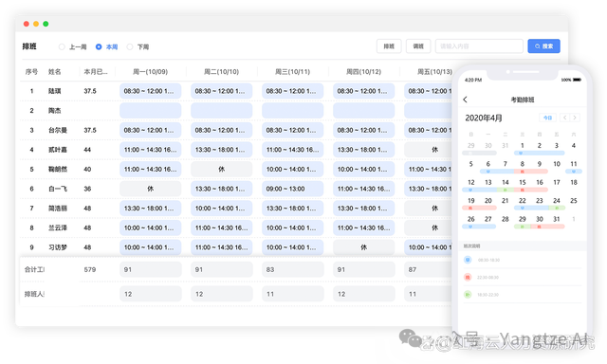607x364 pixels.
Task: Select April 15 in the phone calendar
Action: (523, 182)
